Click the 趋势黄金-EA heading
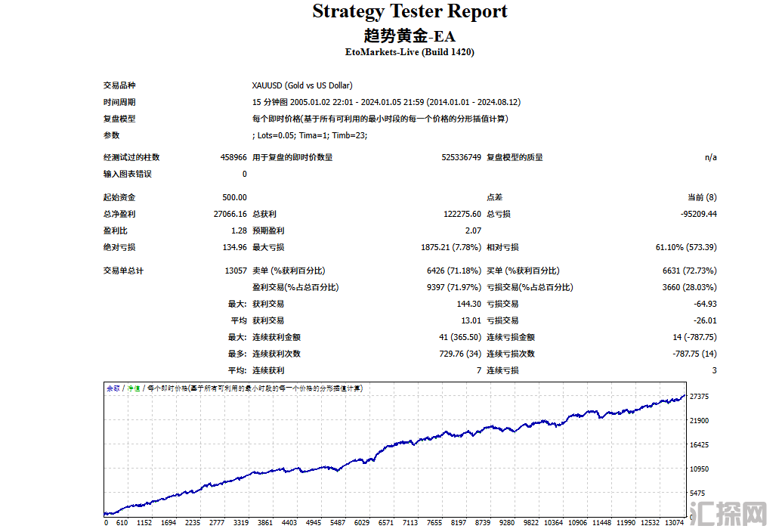The width and height of the screenshot is (782, 532). pyautogui.click(x=410, y=36)
